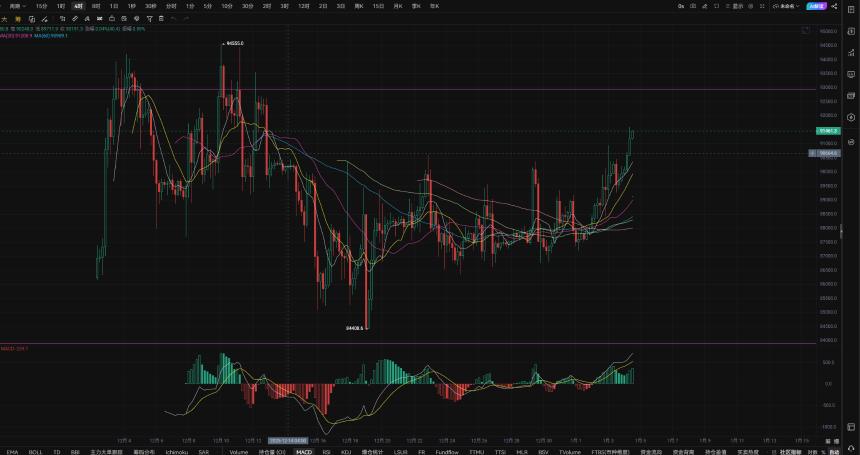Viewport: 860px width, 455px height.
Task: Click the pencil draw icon in the top bar
Action: coord(705,6)
